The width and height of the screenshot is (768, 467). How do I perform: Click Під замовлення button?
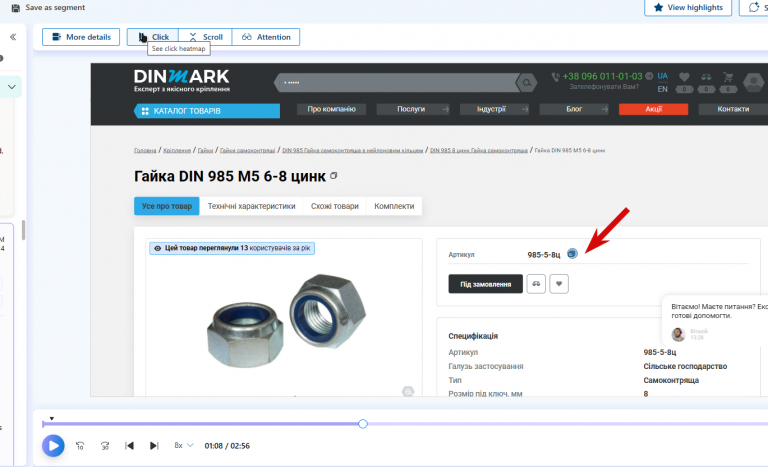point(485,284)
